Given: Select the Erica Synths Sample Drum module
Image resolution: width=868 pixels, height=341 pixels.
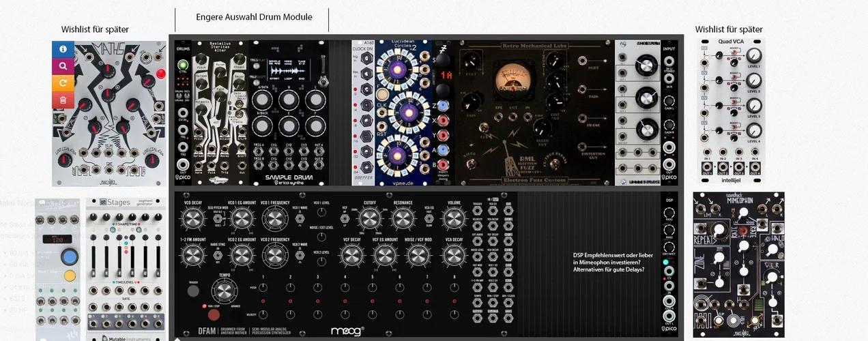Looking at the screenshot, I should [x=290, y=113].
